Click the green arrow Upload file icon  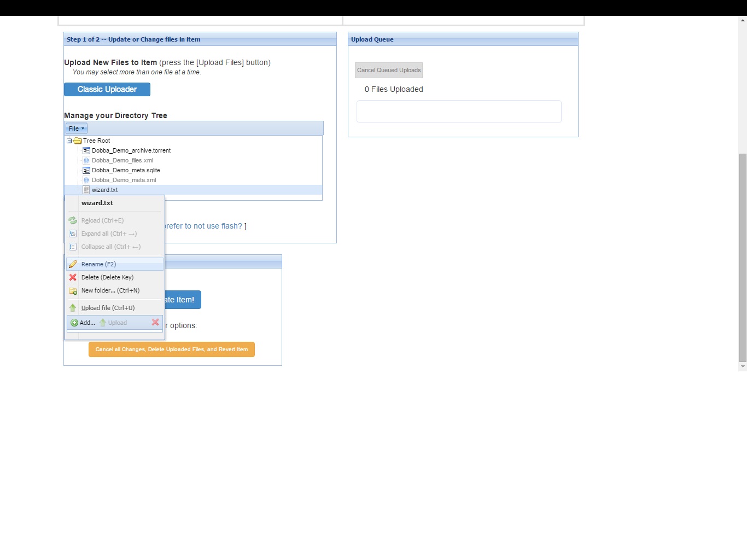[73, 308]
